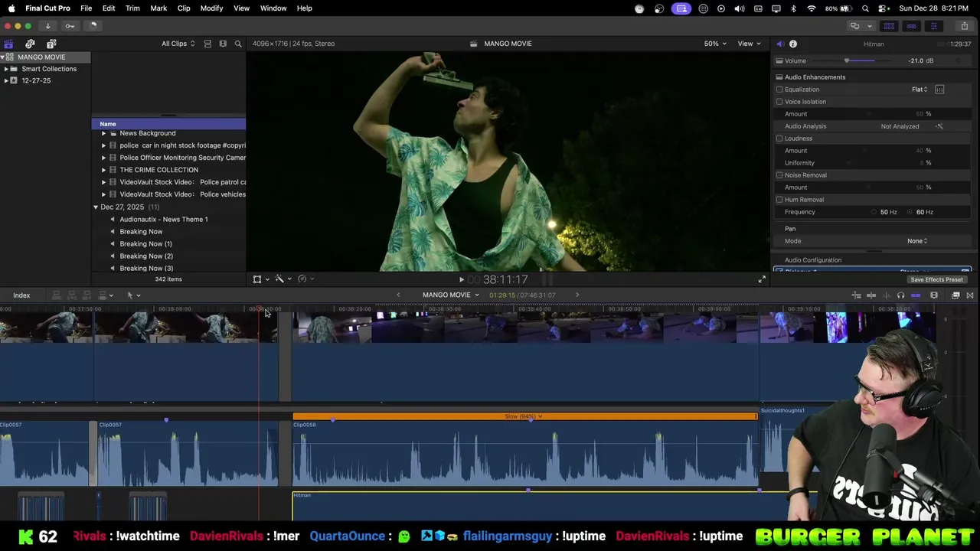The height and width of the screenshot is (551, 980).
Task: Open the File menu
Action: point(87,8)
